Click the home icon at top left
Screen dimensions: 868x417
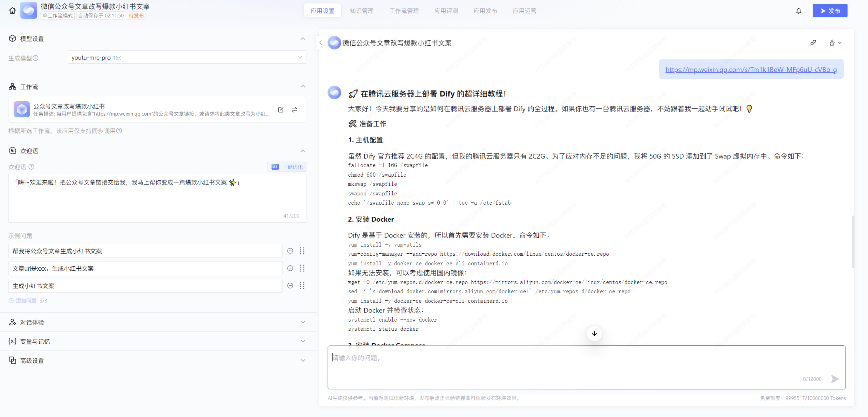(13, 11)
